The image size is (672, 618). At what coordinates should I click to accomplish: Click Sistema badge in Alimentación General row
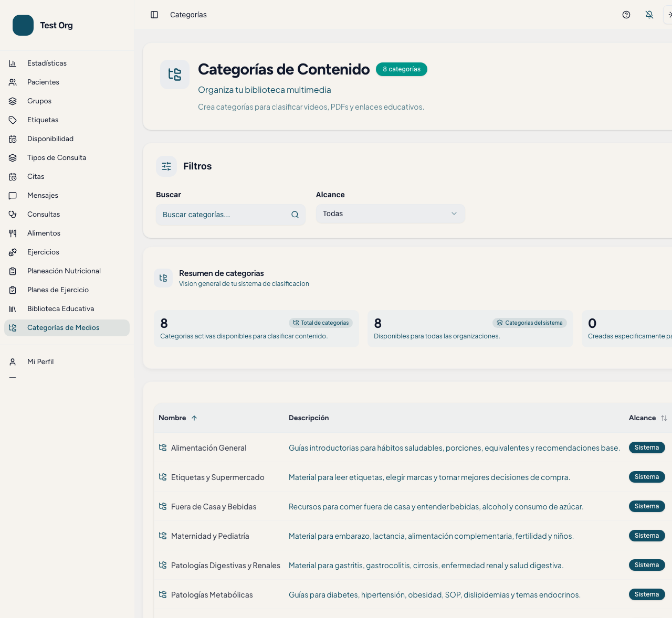coord(647,447)
